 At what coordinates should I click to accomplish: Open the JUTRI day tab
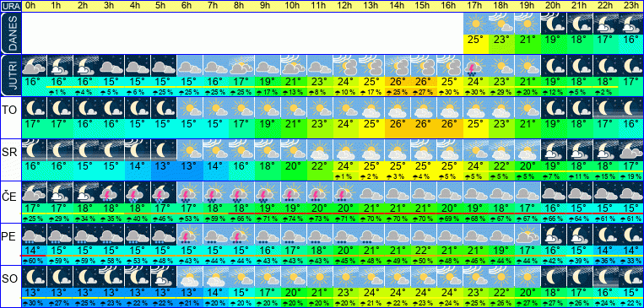tap(11, 76)
